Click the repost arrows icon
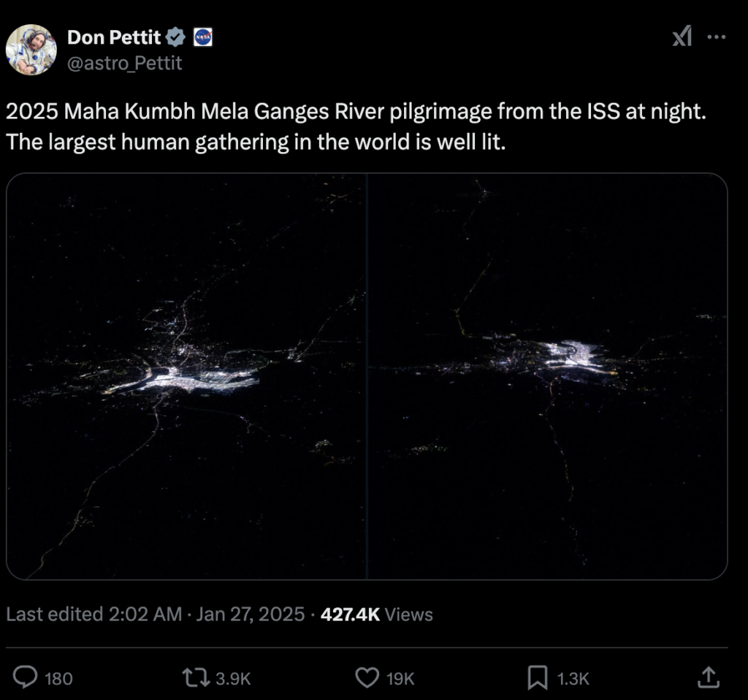Image resolution: width=748 pixels, height=700 pixels. pyautogui.click(x=196, y=678)
